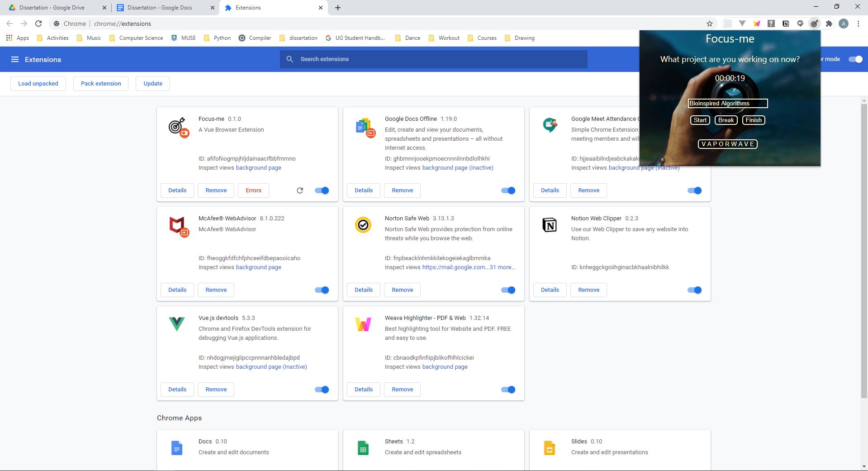Open the Chrome profile avatar

click(x=844, y=24)
